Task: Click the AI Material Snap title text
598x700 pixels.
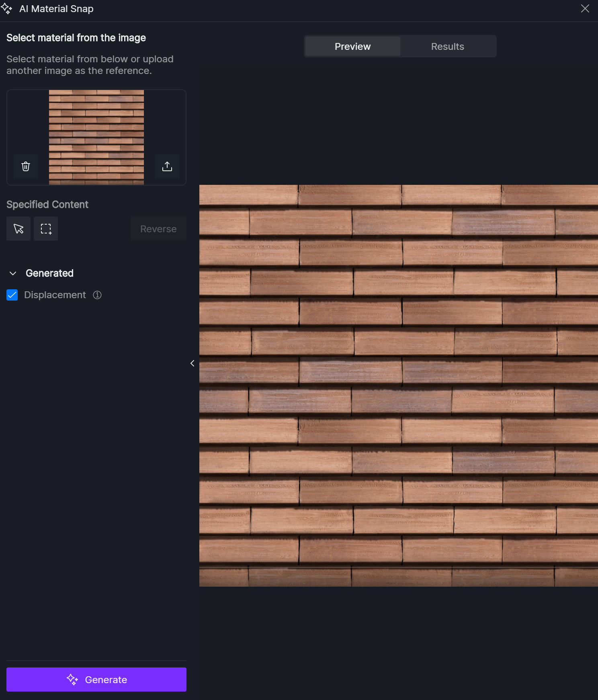Action: [x=56, y=9]
